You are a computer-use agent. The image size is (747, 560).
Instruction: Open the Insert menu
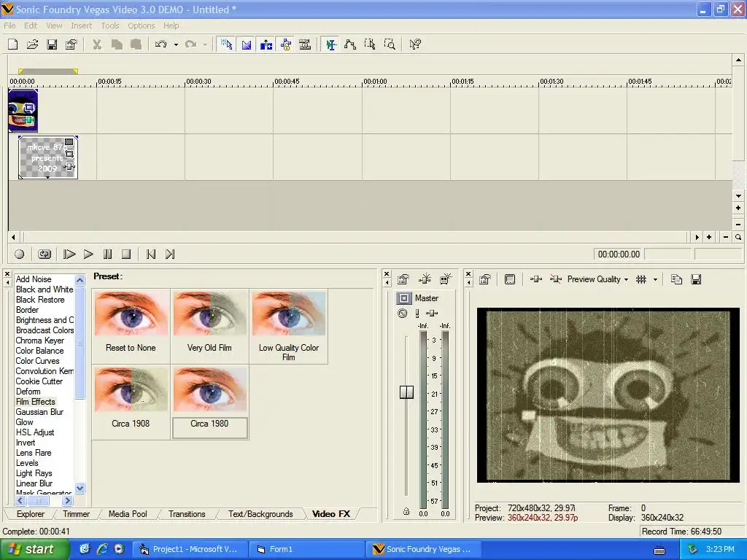point(82,26)
